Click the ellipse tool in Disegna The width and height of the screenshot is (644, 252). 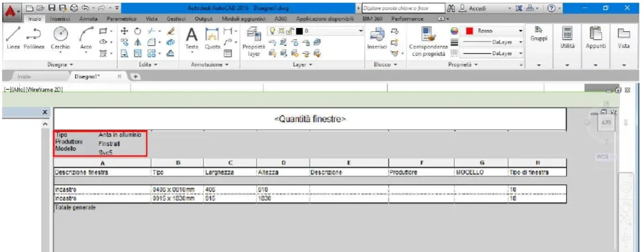point(103,42)
